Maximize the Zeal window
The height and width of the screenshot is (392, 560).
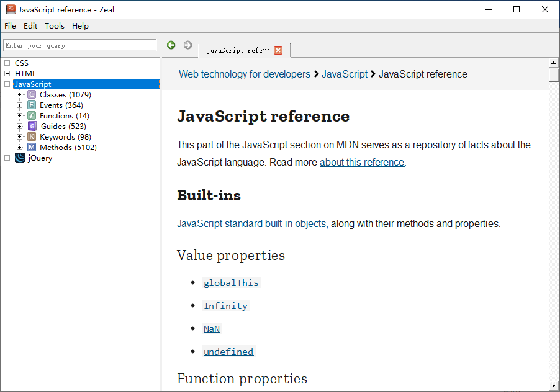(x=517, y=10)
